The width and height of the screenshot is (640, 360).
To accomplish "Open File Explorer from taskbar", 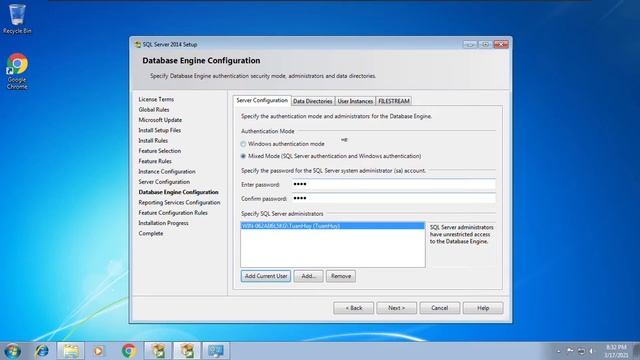I will click(71, 351).
